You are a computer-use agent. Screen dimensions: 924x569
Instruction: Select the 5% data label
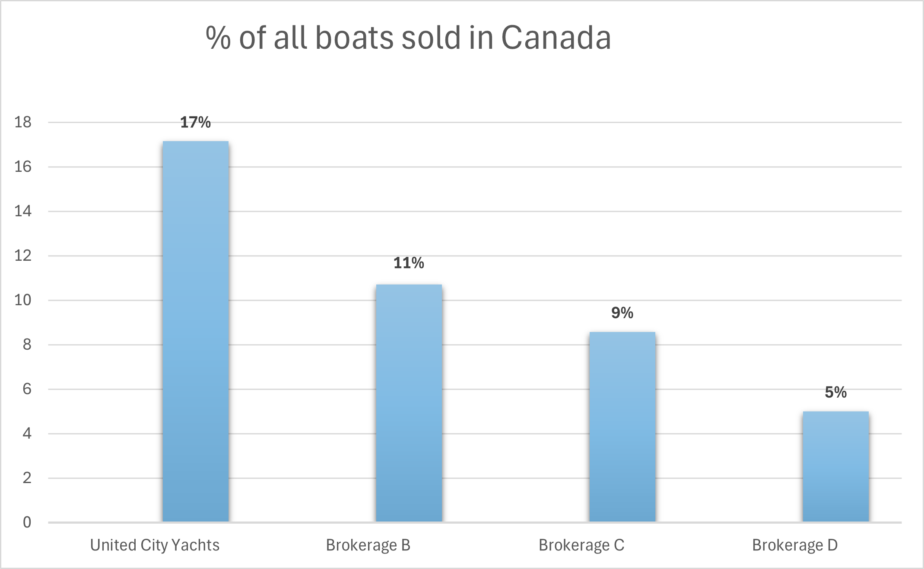click(x=835, y=392)
